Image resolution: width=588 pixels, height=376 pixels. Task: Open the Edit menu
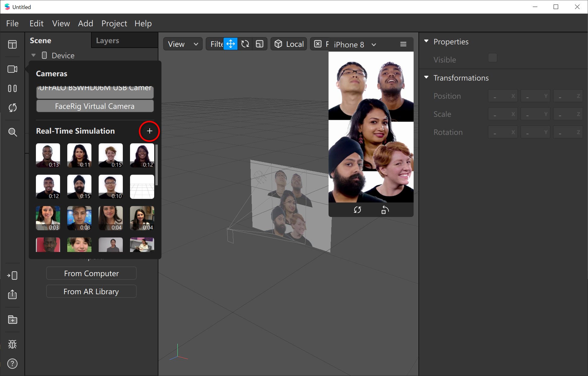coord(37,23)
